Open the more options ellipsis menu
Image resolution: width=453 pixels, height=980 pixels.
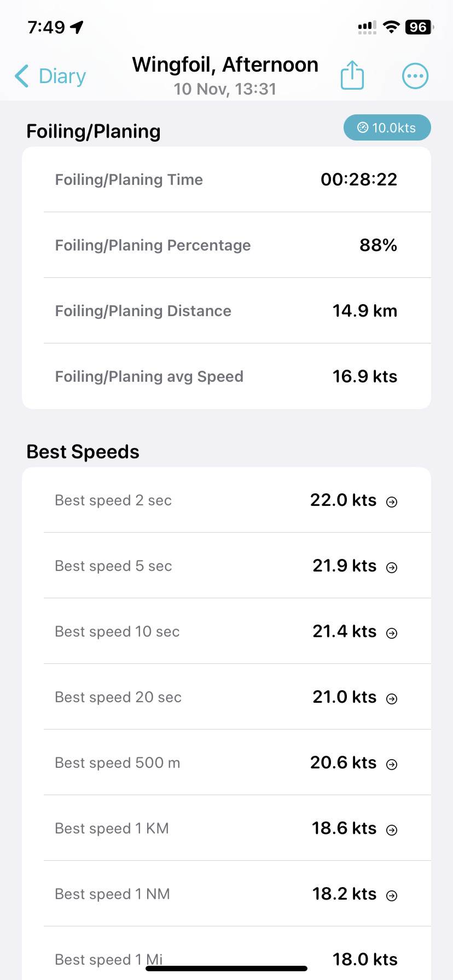coord(415,76)
